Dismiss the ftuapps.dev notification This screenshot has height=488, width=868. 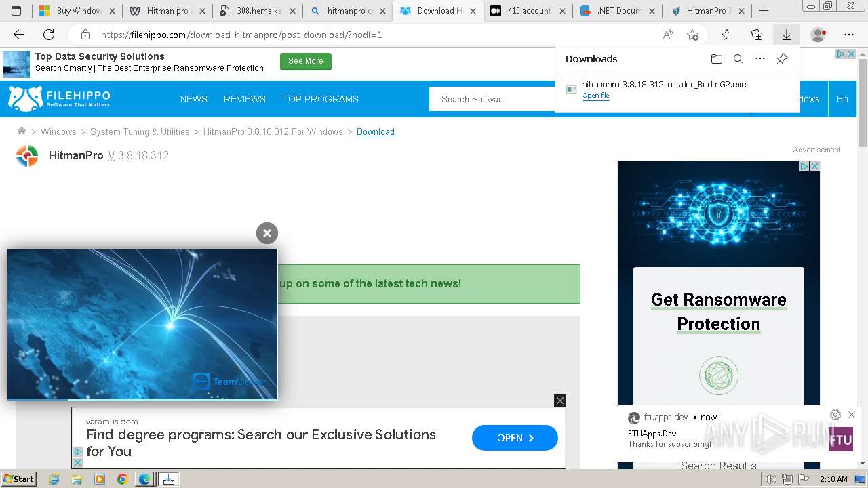[852, 415]
